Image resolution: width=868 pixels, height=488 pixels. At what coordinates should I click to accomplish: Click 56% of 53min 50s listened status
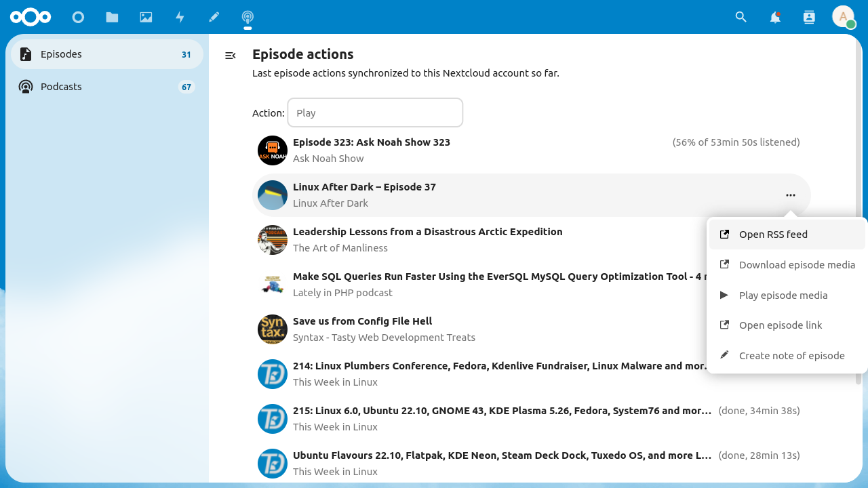click(x=736, y=142)
